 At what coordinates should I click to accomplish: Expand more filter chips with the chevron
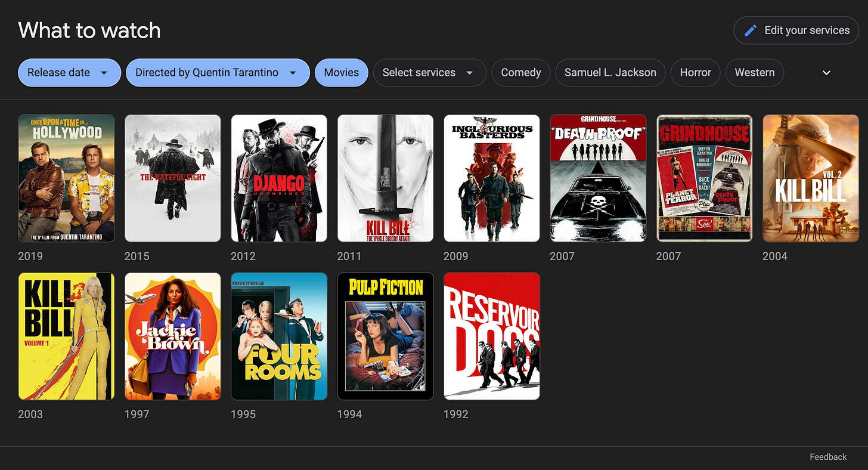click(x=826, y=73)
